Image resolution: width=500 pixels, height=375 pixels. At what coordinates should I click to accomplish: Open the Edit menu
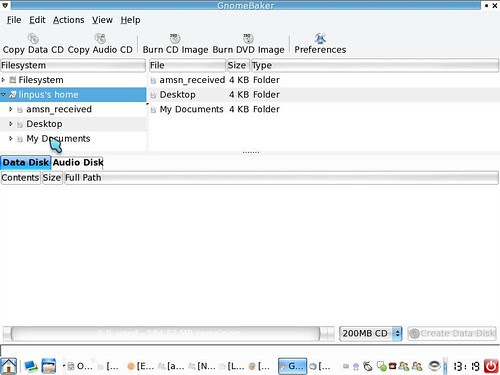[37, 20]
